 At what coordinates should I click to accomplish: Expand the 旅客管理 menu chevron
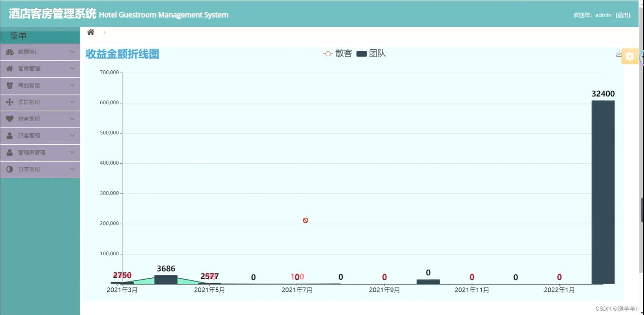(x=72, y=135)
